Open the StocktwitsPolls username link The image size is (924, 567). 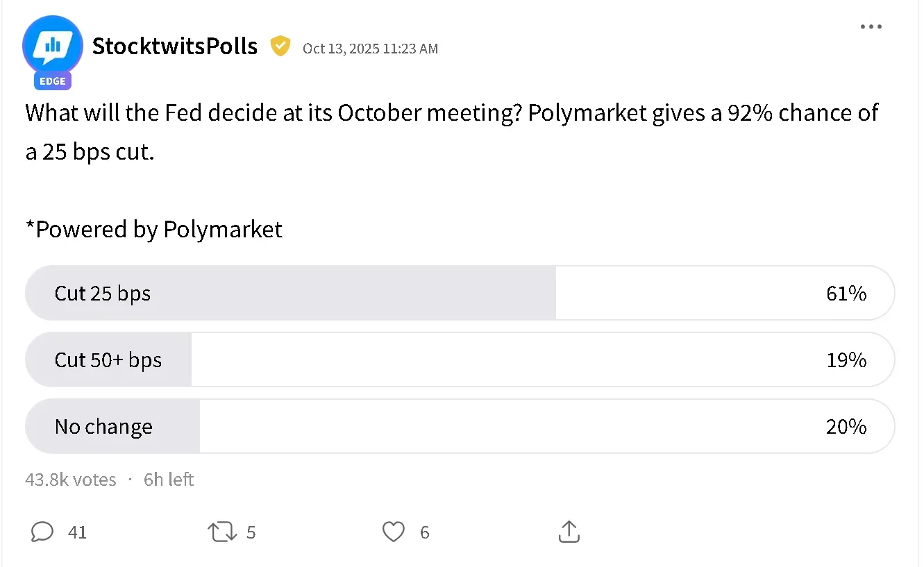(x=174, y=46)
